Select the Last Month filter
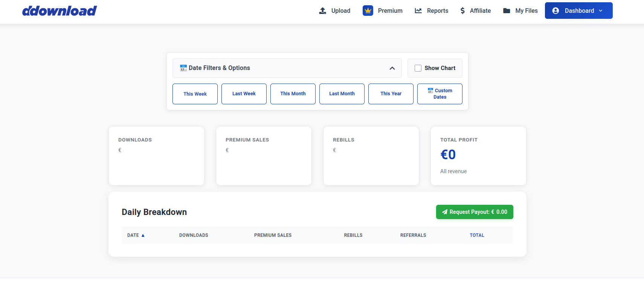Image resolution: width=644 pixels, height=291 pixels. click(342, 94)
